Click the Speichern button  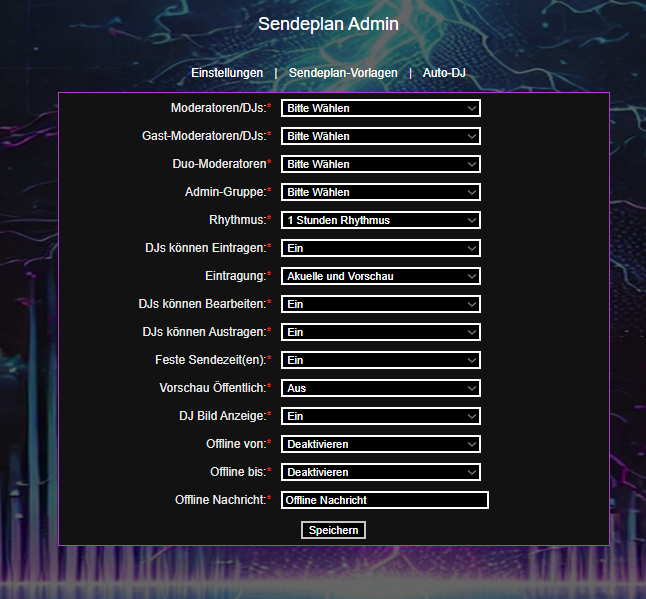tap(333, 530)
